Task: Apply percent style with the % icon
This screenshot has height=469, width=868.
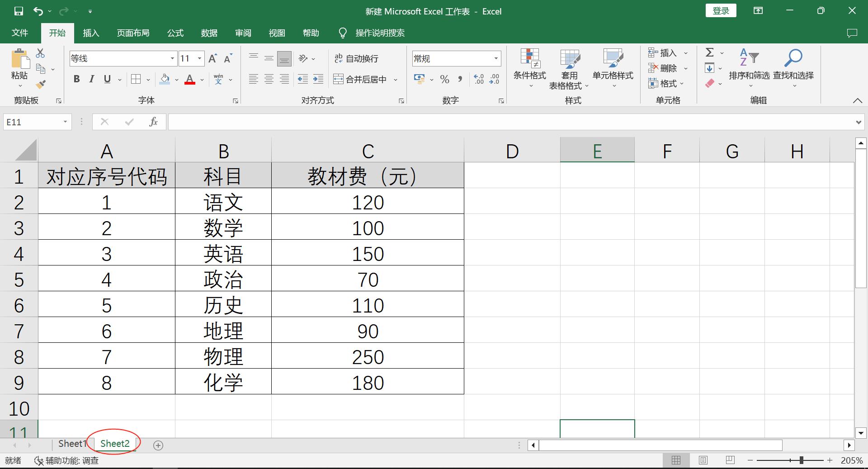Action: click(x=444, y=79)
